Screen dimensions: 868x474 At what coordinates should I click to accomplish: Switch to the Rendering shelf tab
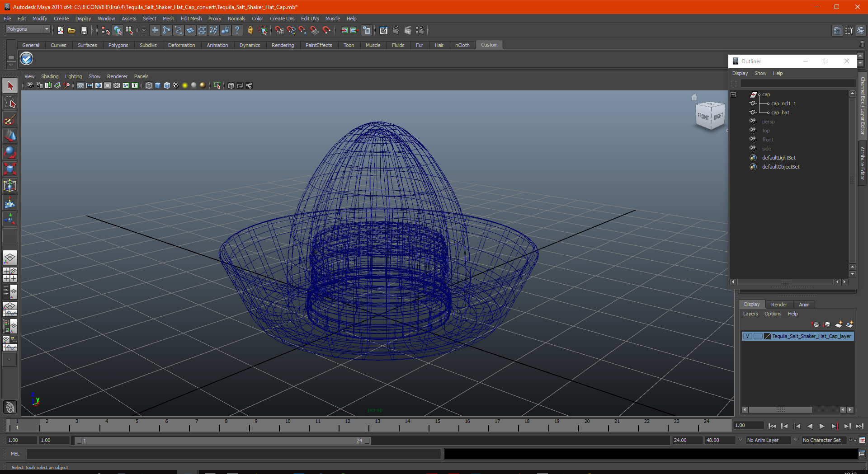(283, 45)
